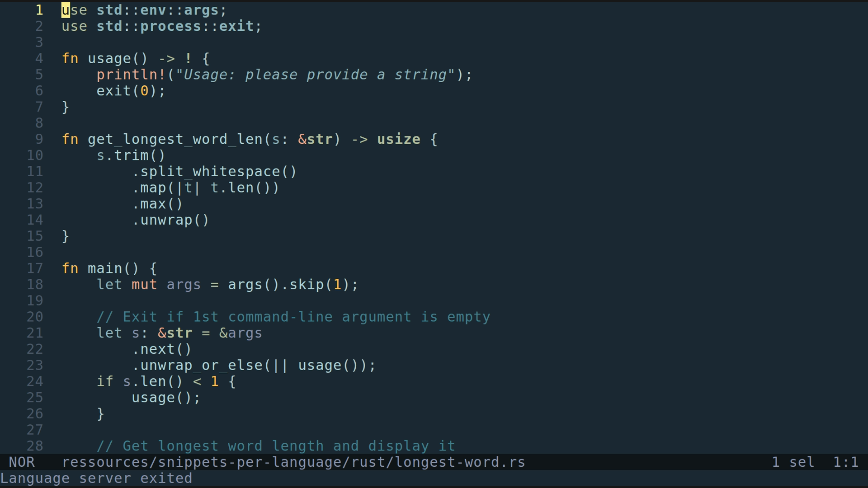The height and width of the screenshot is (488, 868).
Task: Click the NOR mode indicator in statusline
Action: pyautogui.click(x=22, y=462)
